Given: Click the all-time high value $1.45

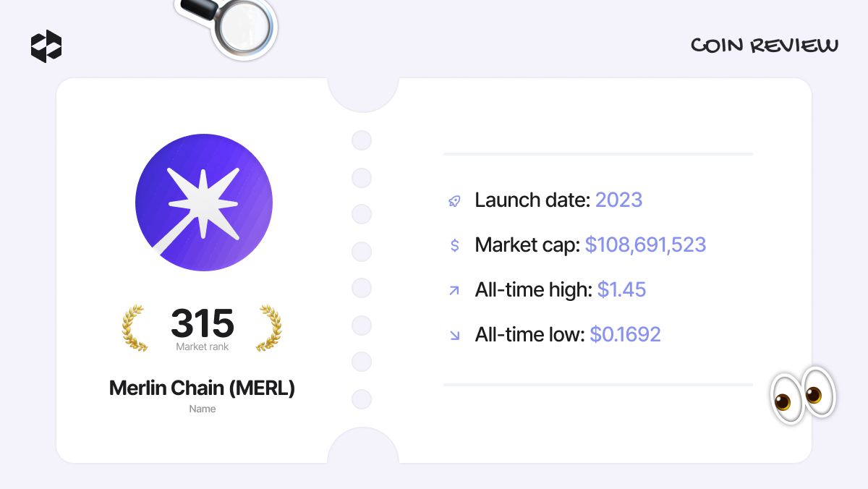Looking at the screenshot, I should (621, 290).
